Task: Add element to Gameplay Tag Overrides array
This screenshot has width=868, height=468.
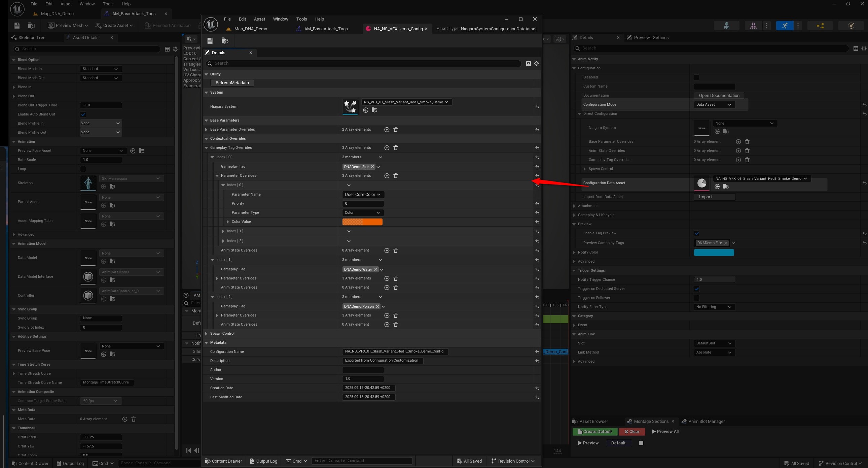Action: (x=387, y=148)
